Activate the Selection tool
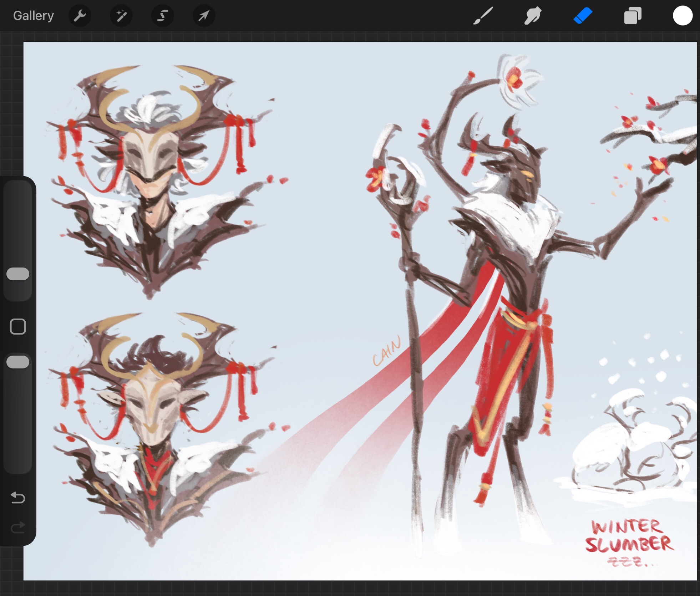 [163, 16]
